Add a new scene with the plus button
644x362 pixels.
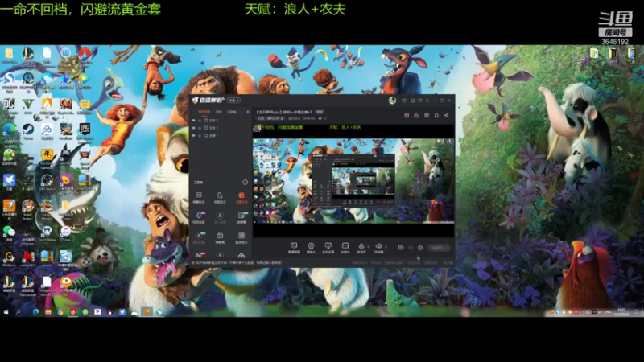pyautogui.click(x=247, y=112)
